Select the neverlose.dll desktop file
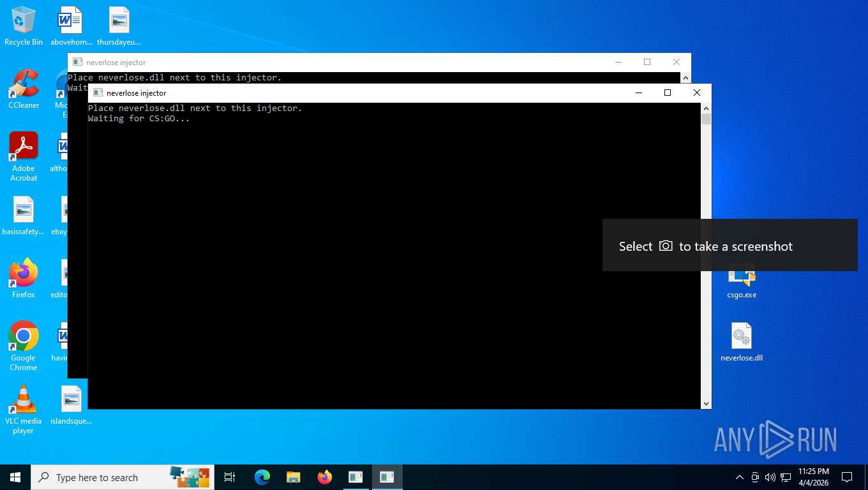 (742, 342)
